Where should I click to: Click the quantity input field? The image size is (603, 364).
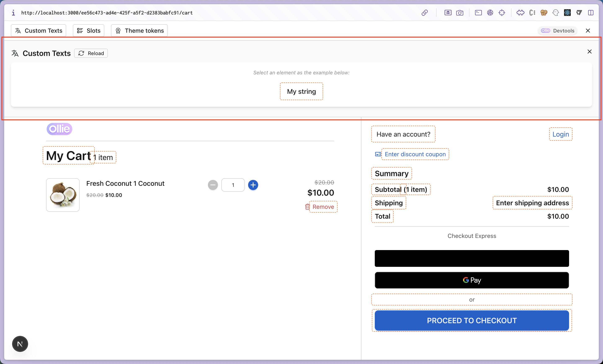click(233, 185)
